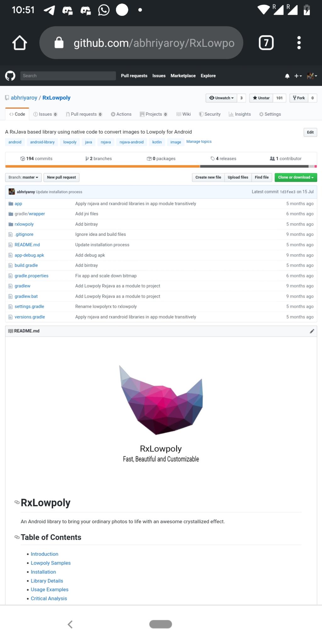322x644 pixels.
Task: Switch to the repository Issues tab
Action: point(45,114)
